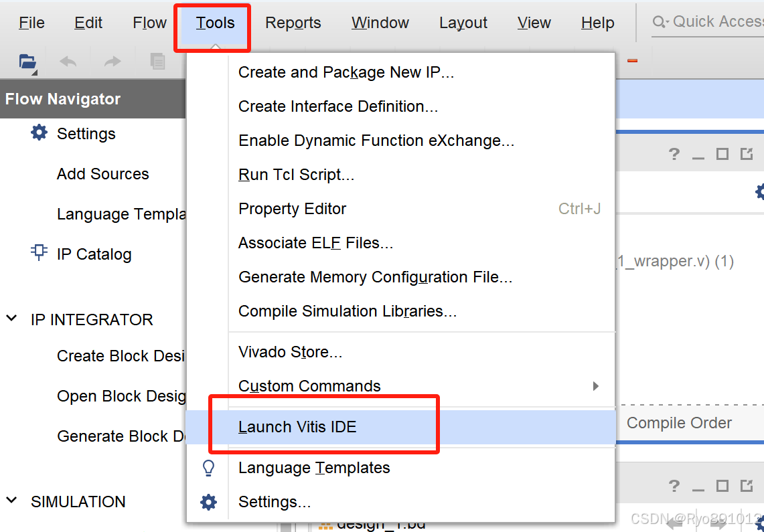
Task: Float the lower panel in new window
Action: coord(747,485)
